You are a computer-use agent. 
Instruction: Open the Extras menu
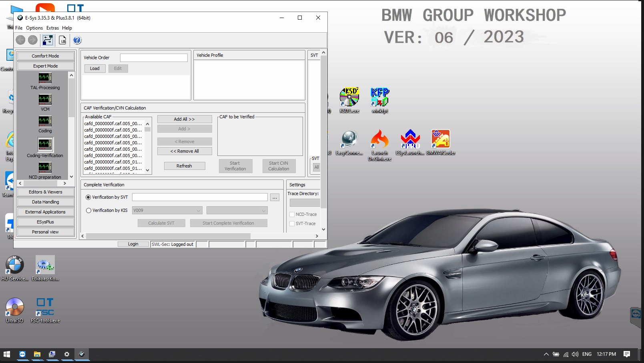[52, 28]
